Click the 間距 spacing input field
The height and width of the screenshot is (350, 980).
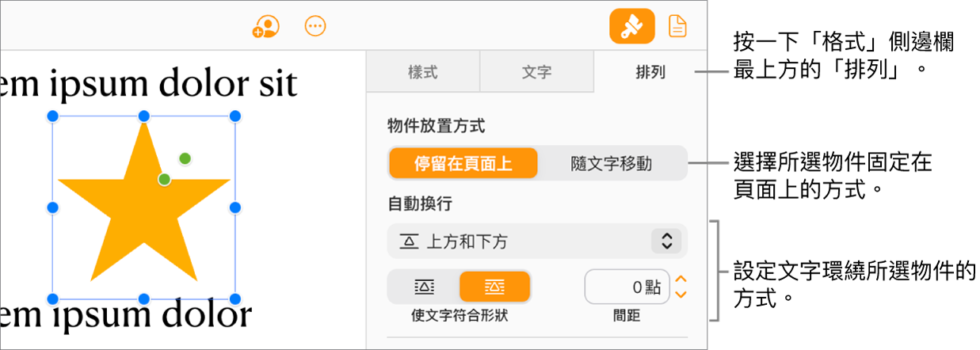pos(627,287)
